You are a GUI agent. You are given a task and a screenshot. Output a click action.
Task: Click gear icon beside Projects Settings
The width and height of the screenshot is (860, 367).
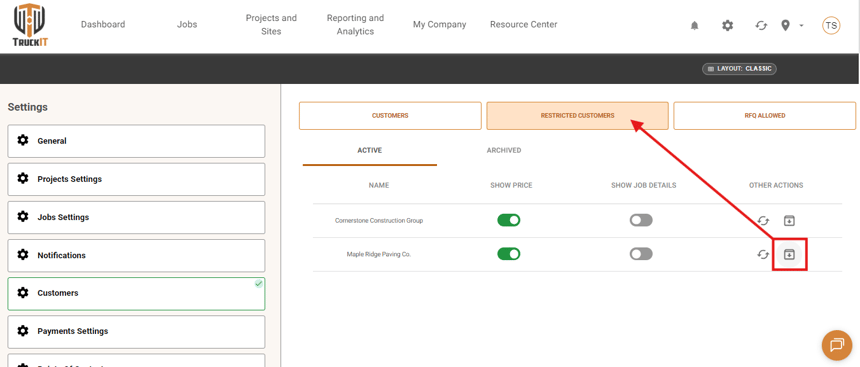point(22,179)
